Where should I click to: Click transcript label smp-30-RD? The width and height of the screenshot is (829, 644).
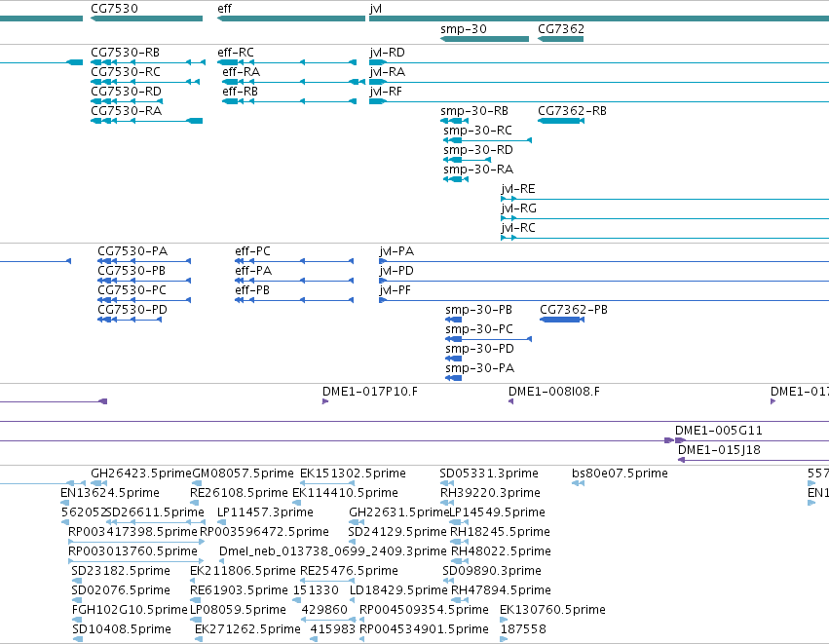point(478,150)
